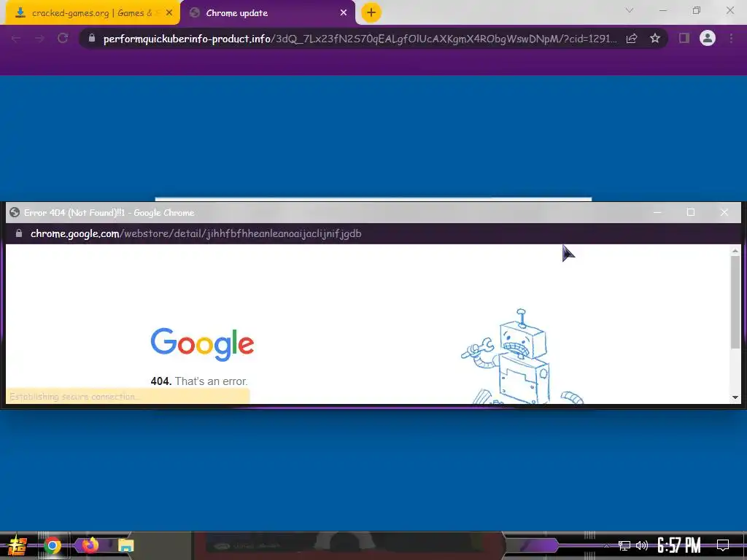Open File Explorer from the taskbar

(x=125, y=545)
